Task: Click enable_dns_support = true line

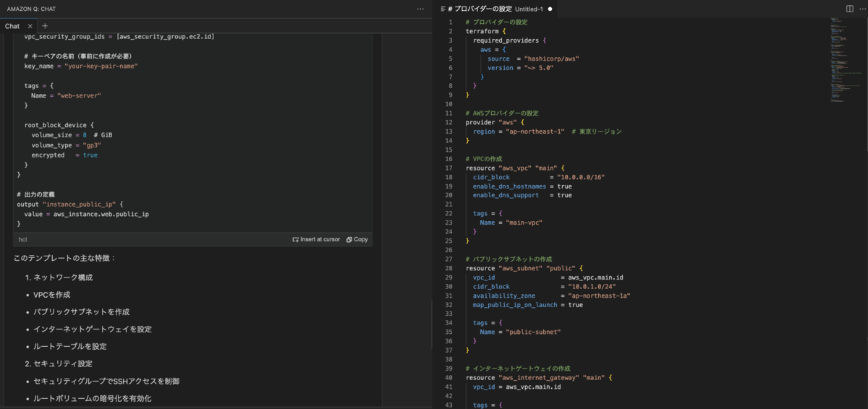Action: 522,195
